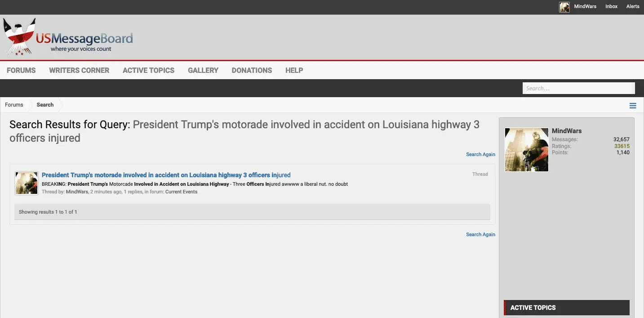644x318 pixels.
Task: Click 'Showing results 1 to 1 of 1' text
Action: pos(48,212)
